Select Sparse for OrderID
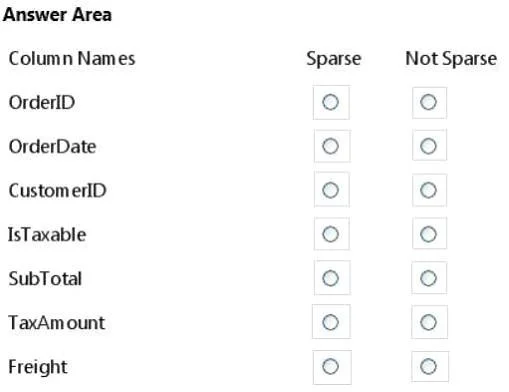Screen dimensions: 509x392 (x=330, y=102)
